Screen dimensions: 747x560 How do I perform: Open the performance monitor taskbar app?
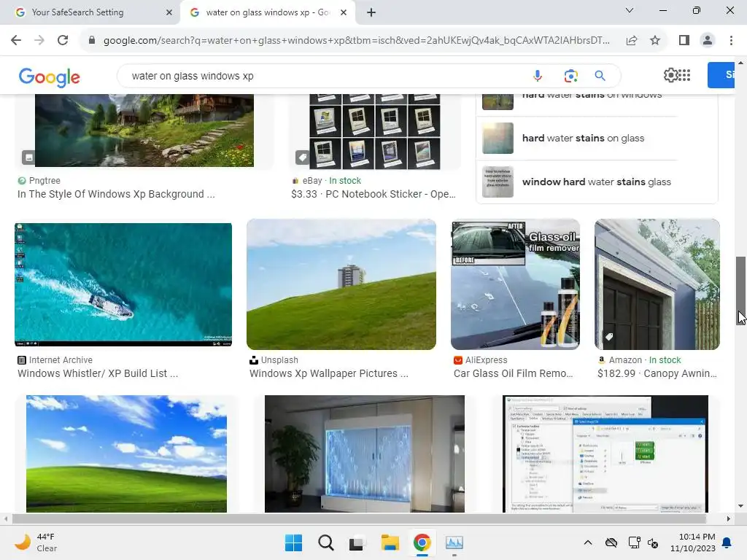(x=454, y=542)
